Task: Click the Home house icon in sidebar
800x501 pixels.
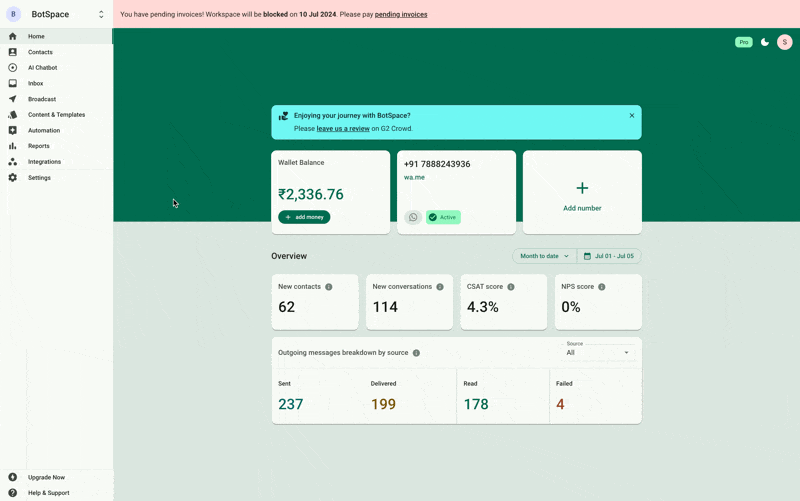Action: pyautogui.click(x=13, y=36)
